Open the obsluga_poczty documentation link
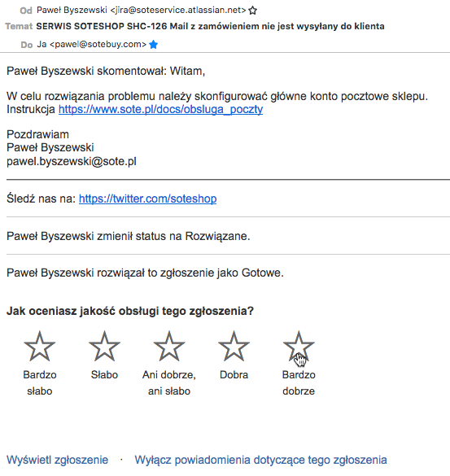The image size is (450, 476). (160, 109)
